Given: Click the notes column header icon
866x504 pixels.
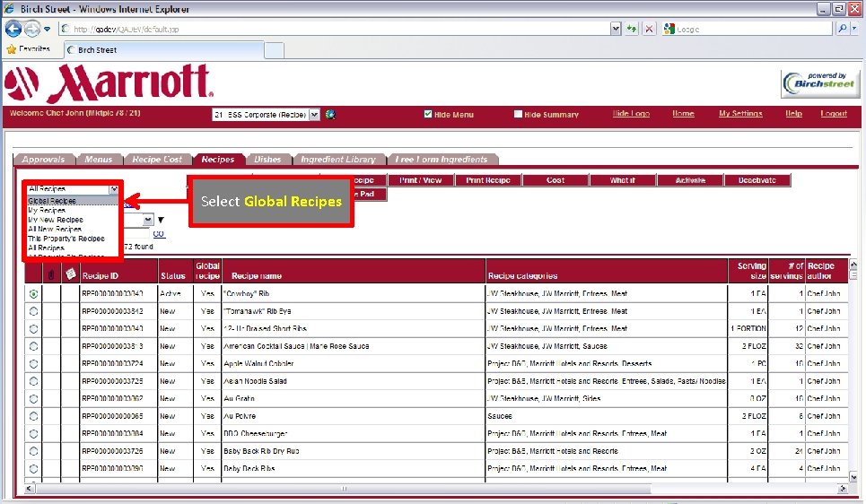Looking at the screenshot, I should (x=70, y=274).
